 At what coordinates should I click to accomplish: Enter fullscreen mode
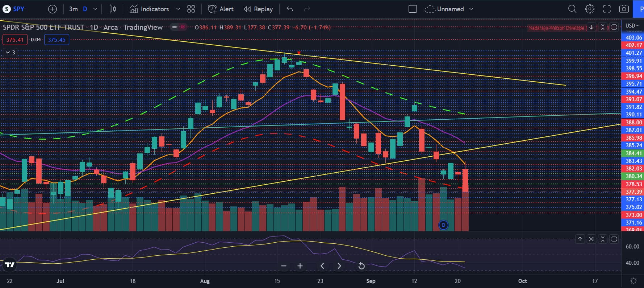tap(607, 9)
